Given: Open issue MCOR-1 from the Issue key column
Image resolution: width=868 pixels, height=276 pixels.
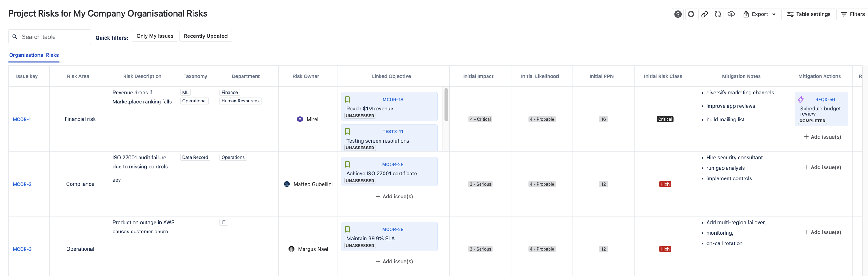Looking at the screenshot, I should (22, 119).
